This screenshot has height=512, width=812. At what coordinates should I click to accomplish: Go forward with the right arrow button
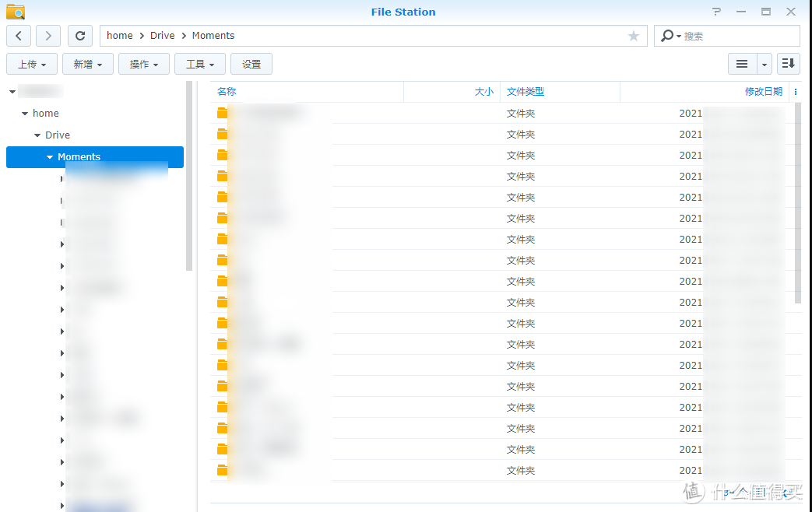pyautogui.click(x=48, y=36)
